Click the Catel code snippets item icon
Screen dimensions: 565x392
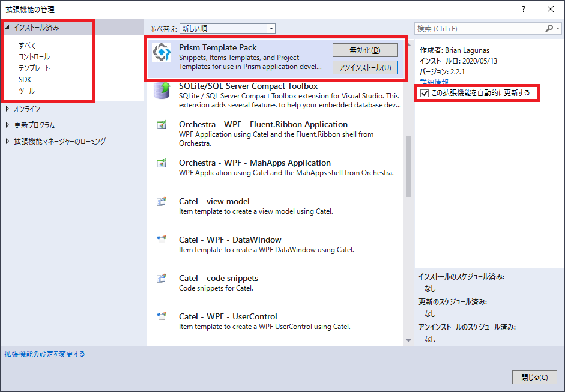click(161, 278)
